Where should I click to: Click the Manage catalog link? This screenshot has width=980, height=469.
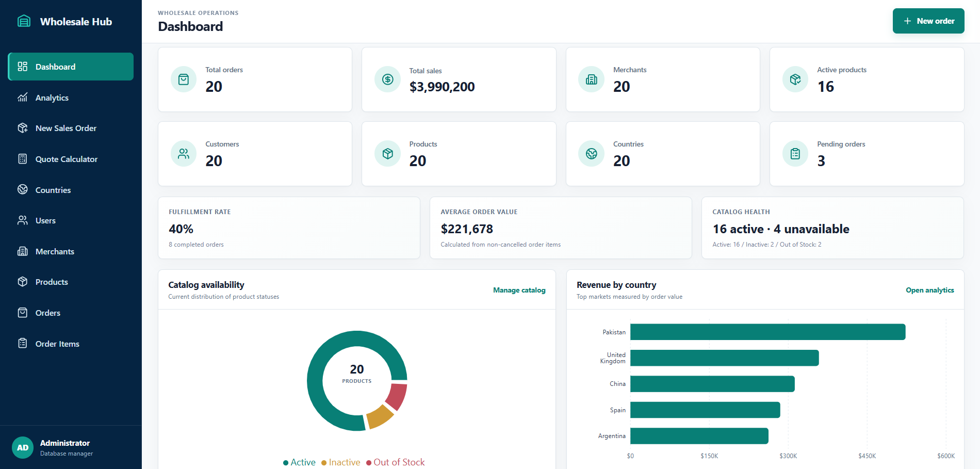tap(519, 290)
